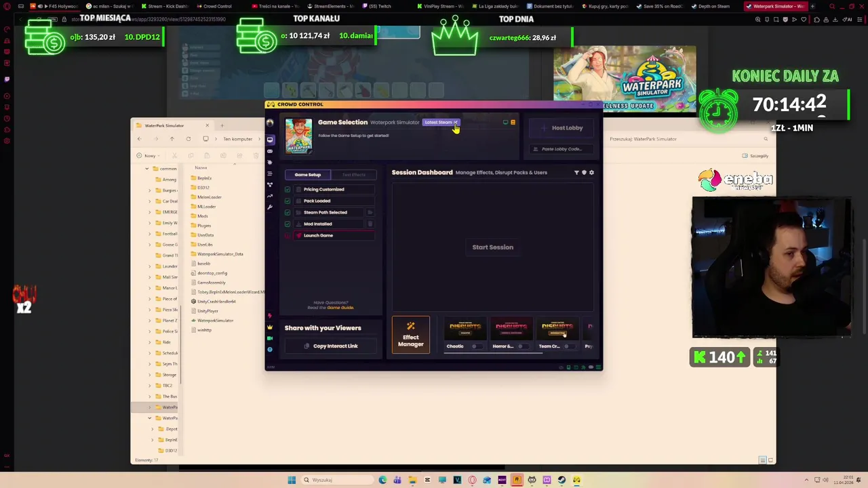This screenshot has width=868, height=488.
Task: Toggle the Steam Path Selected checkbox
Action: click(288, 213)
